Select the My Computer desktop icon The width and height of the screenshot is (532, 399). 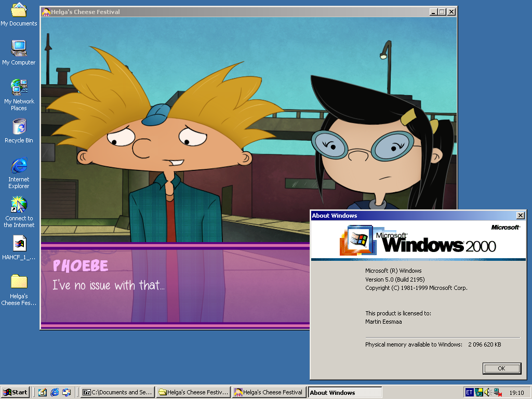pyautogui.click(x=19, y=52)
